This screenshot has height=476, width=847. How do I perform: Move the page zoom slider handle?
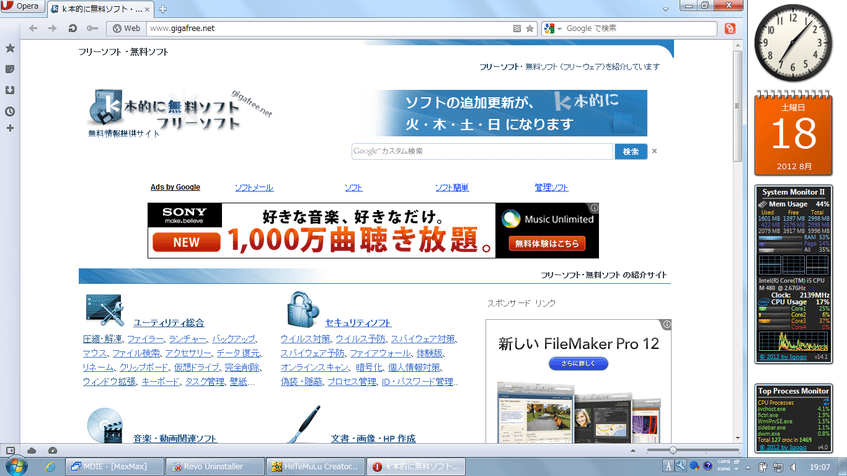click(x=673, y=450)
